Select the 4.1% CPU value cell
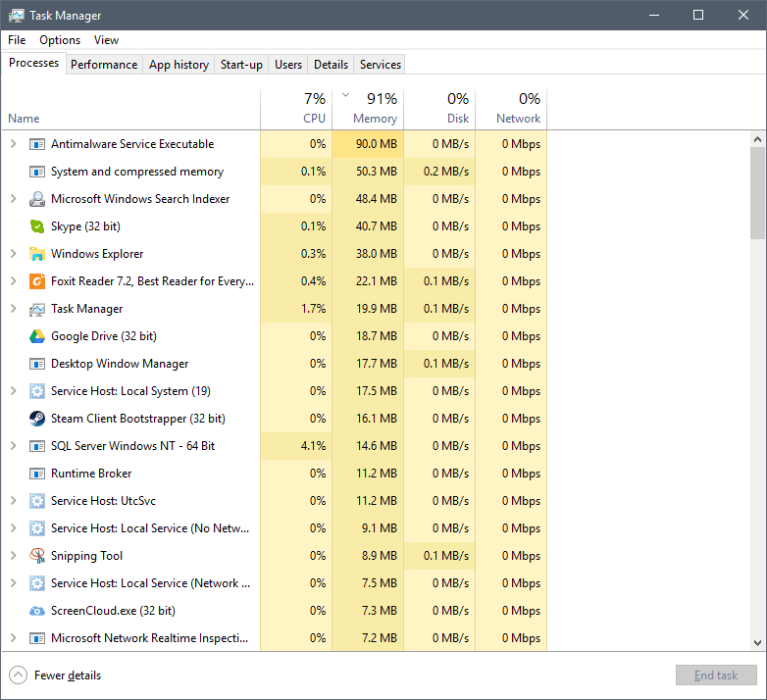The image size is (767, 700). point(296,446)
